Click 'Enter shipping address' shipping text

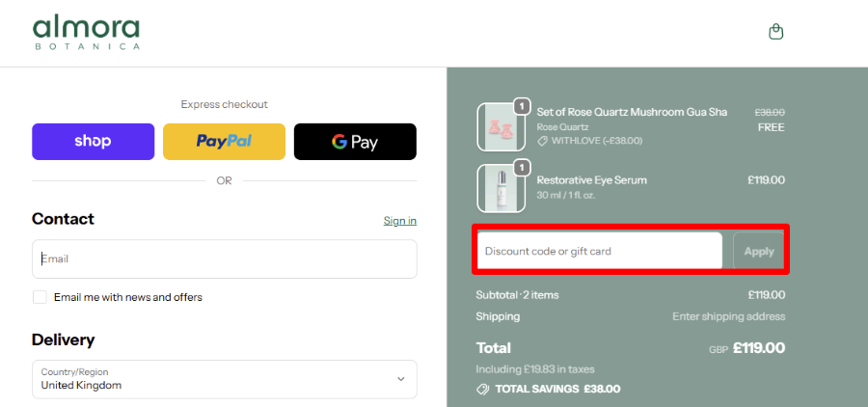click(x=728, y=316)
